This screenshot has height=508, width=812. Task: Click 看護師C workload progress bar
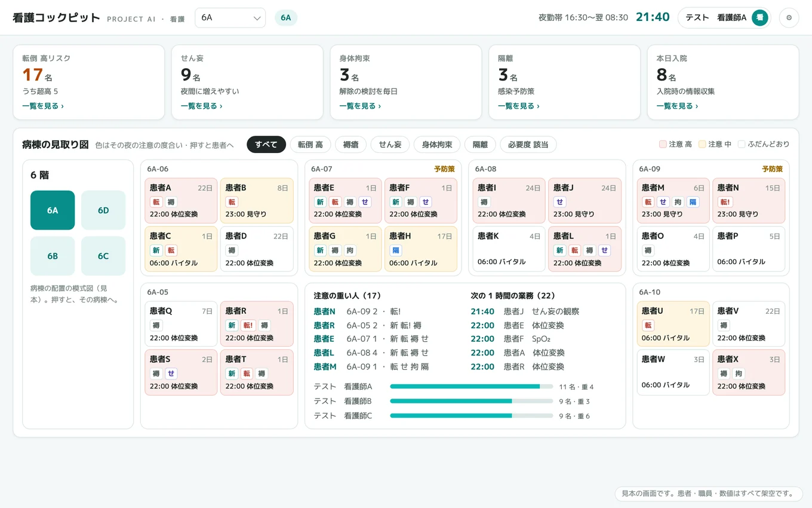point(472,415)
